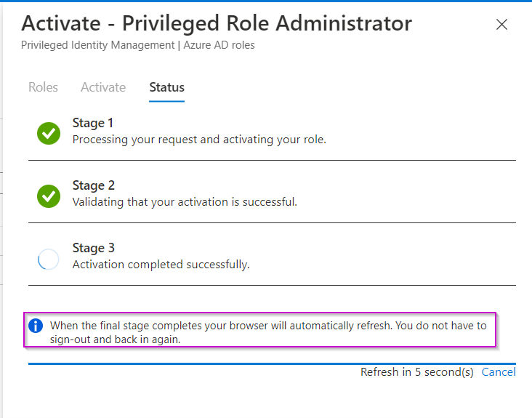Click 'Activation completed successfully.' text
The image size is (532, 418).
[x=161, y=265]
